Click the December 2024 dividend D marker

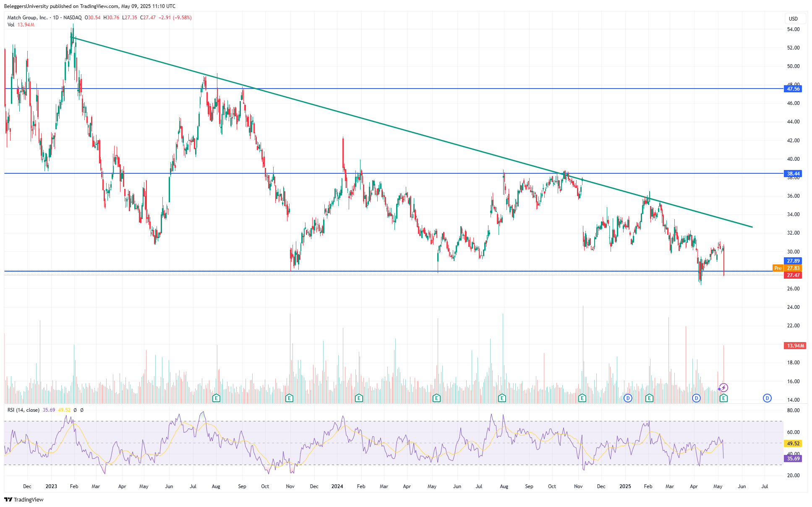pos(628,398)
